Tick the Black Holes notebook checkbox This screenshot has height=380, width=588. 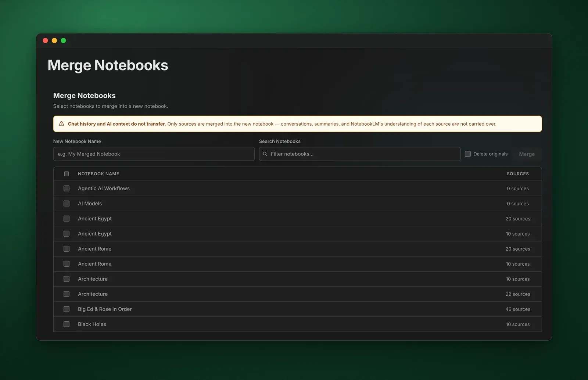(67, 324)
